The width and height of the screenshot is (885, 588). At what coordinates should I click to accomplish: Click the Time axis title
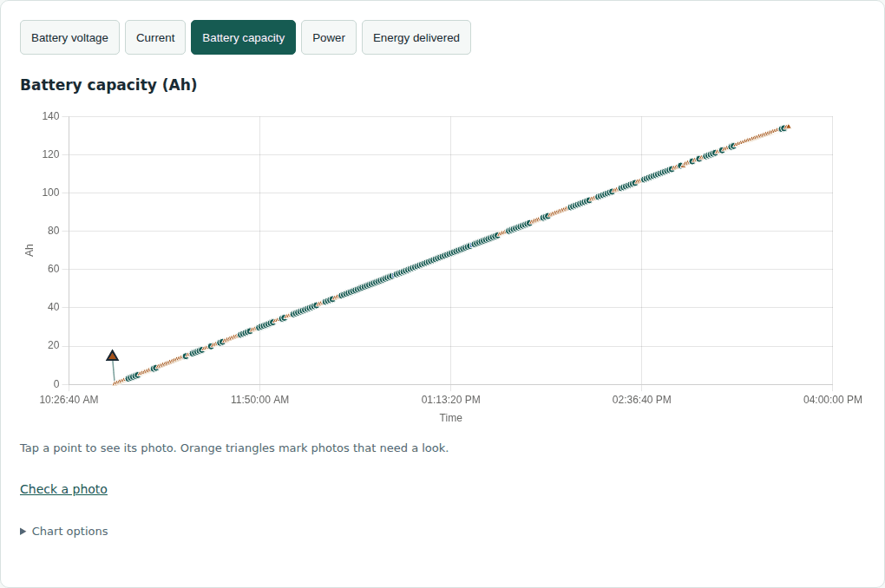pyautogui.click(x=450, y=417)
